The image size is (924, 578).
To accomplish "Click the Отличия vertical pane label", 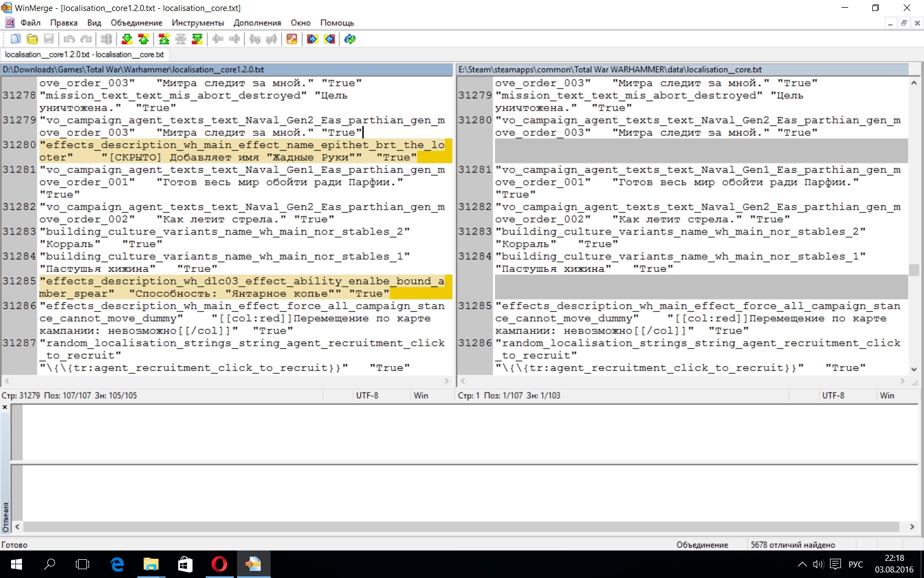I will pos(5,516).
